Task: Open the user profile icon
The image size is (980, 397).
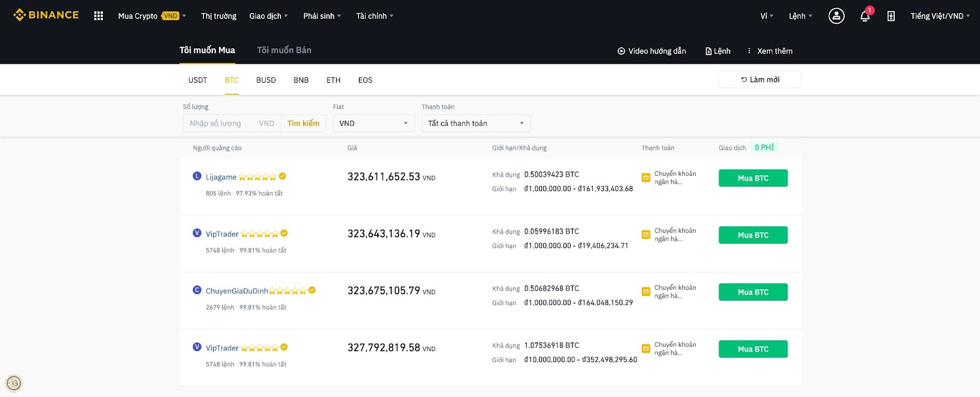Action: click(836, 16)
